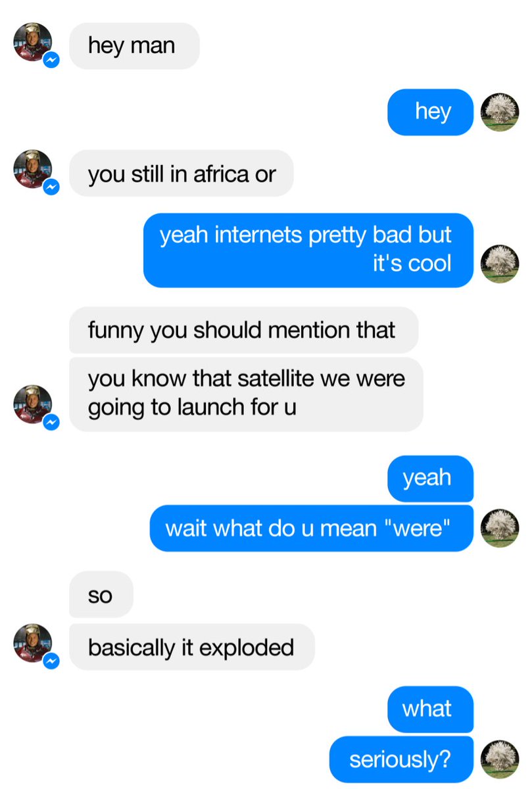Viewport: 532px width, 789px height.
Task: Select the blue "seriously?" bubble
Action: 401,759
